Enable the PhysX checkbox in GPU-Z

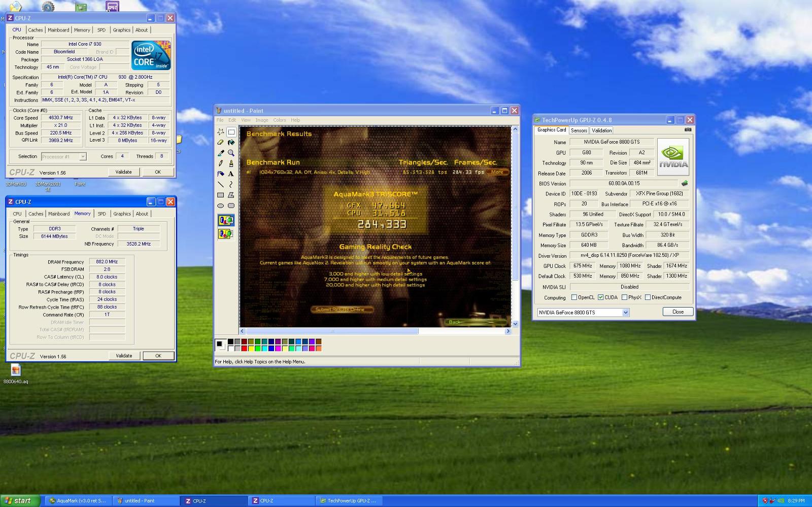pos(624,297)
